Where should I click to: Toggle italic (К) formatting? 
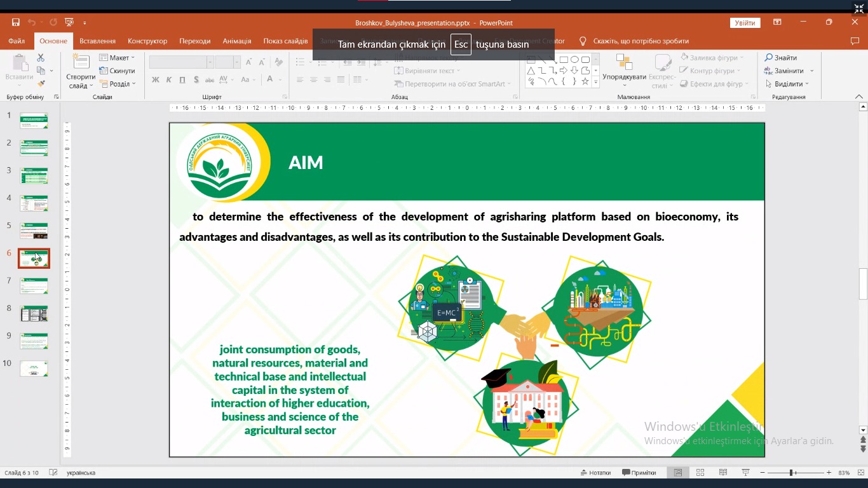click(x=169, y=79)
